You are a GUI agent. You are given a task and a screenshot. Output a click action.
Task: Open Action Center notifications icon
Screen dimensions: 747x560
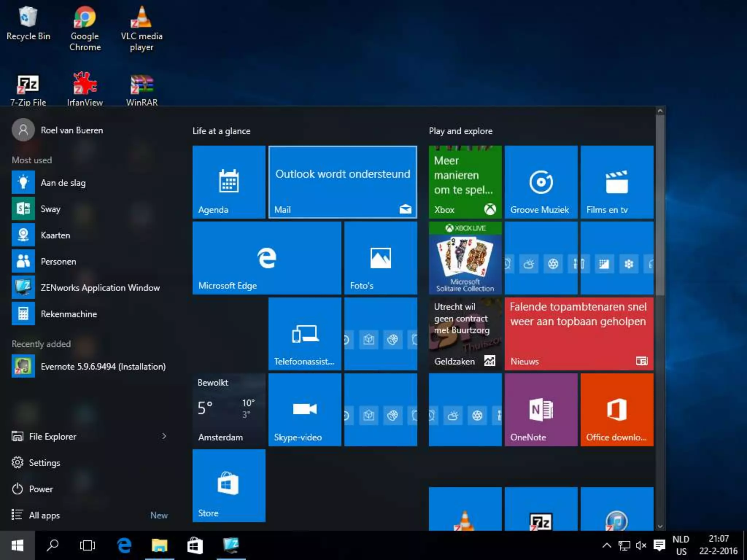659,545
